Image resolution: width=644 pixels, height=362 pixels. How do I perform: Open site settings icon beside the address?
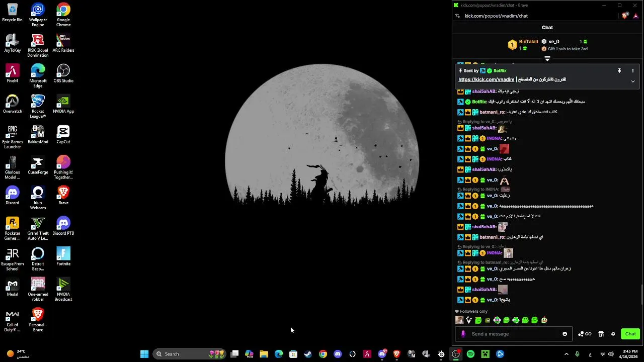[x=457, y=16]
